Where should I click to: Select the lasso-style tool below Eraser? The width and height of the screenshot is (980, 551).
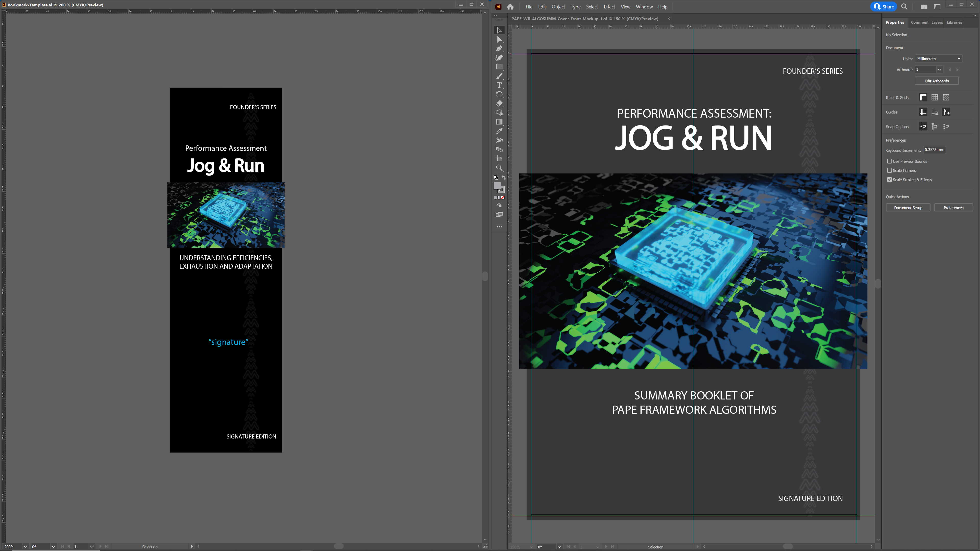pyautogui.click(x=499, y=112)
